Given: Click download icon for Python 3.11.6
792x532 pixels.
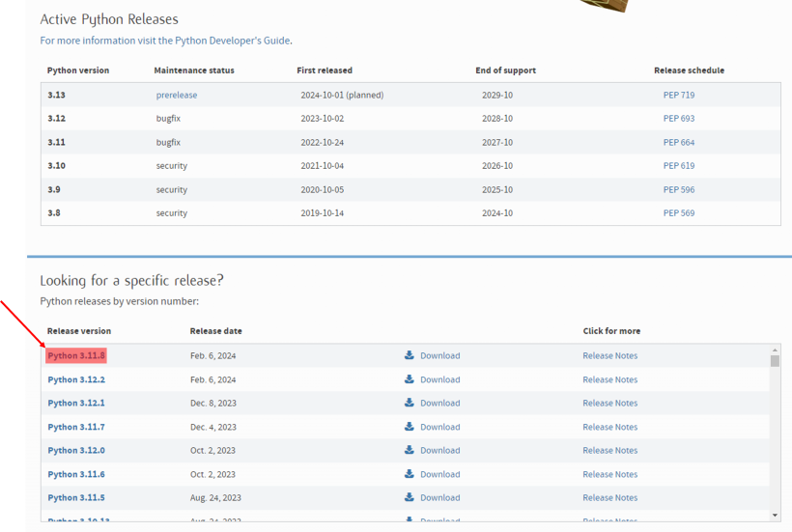Looking at the screenshot, I should click(410, 474).
